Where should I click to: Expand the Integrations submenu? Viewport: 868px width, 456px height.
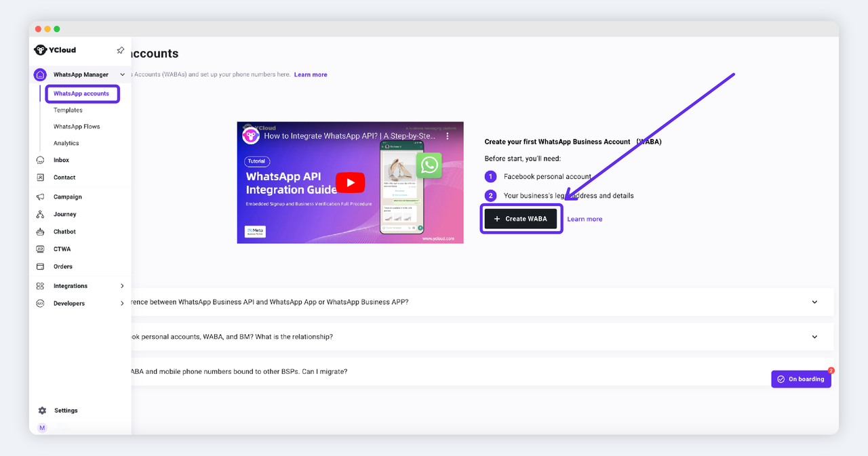pyautogui.click(x=122, y=286)
